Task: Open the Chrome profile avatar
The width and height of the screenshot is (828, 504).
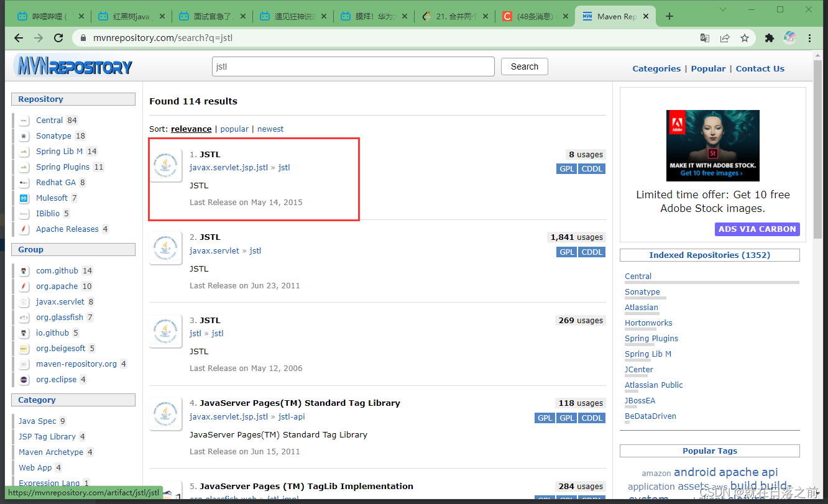Action: point(789,38)
